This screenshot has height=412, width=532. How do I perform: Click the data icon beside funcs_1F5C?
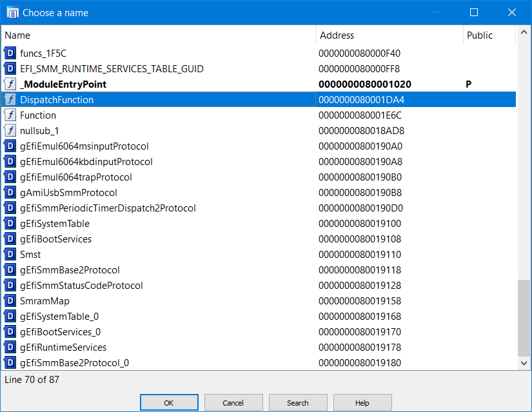point(10,53)
